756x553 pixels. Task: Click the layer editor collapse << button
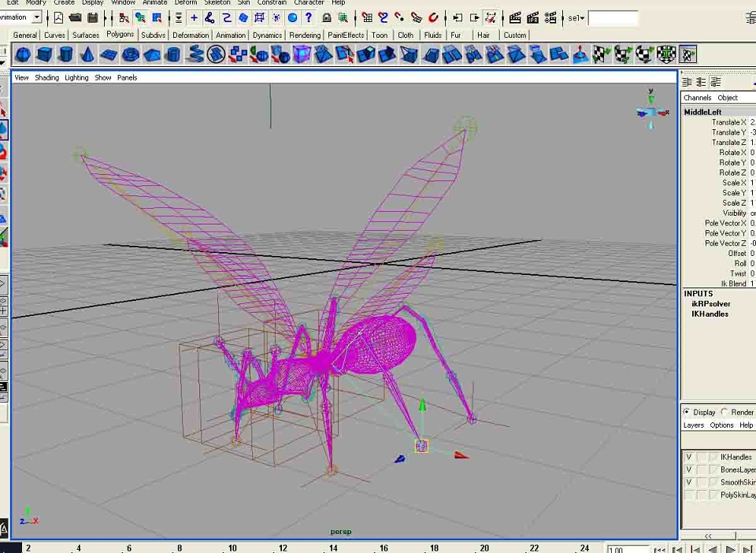tap(708, 536)
